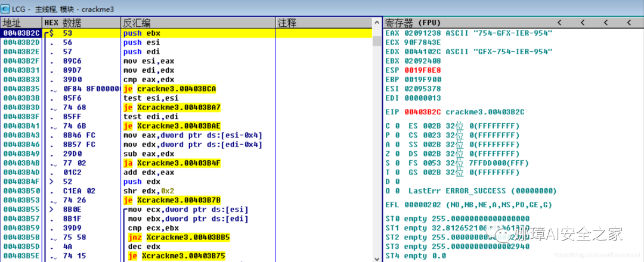Viewport: 644px width, 262px height.
Task: Click the S flag with FS 0053
Action: coord(457,163)
